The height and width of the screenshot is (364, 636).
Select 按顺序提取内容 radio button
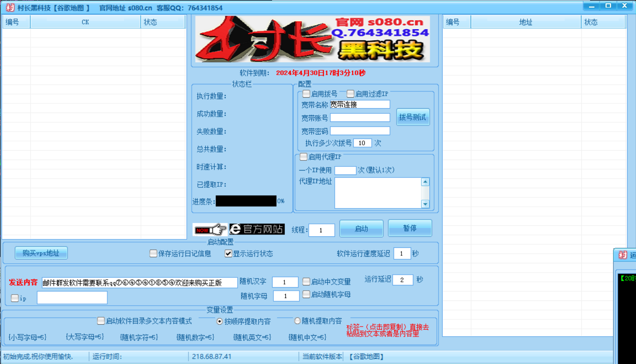(x=220, y=321)
